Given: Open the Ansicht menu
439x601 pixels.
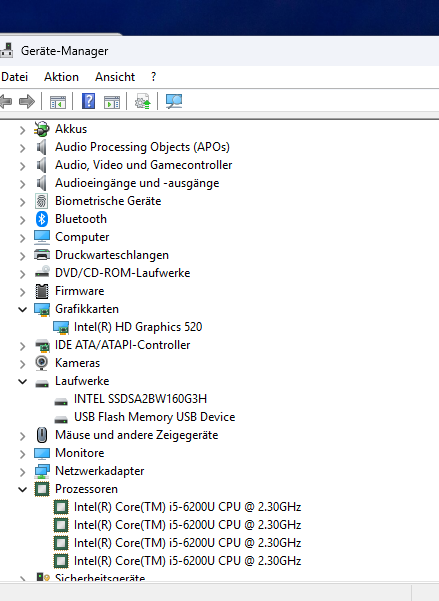Looking at the screenshot, I should pyautogui.click(x=115, y=77).
